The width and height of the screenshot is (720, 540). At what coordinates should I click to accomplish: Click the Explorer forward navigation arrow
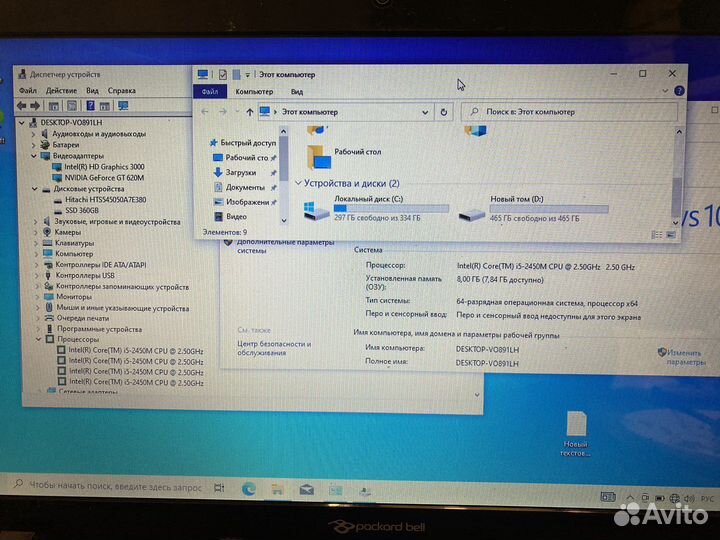pos(223,112)
